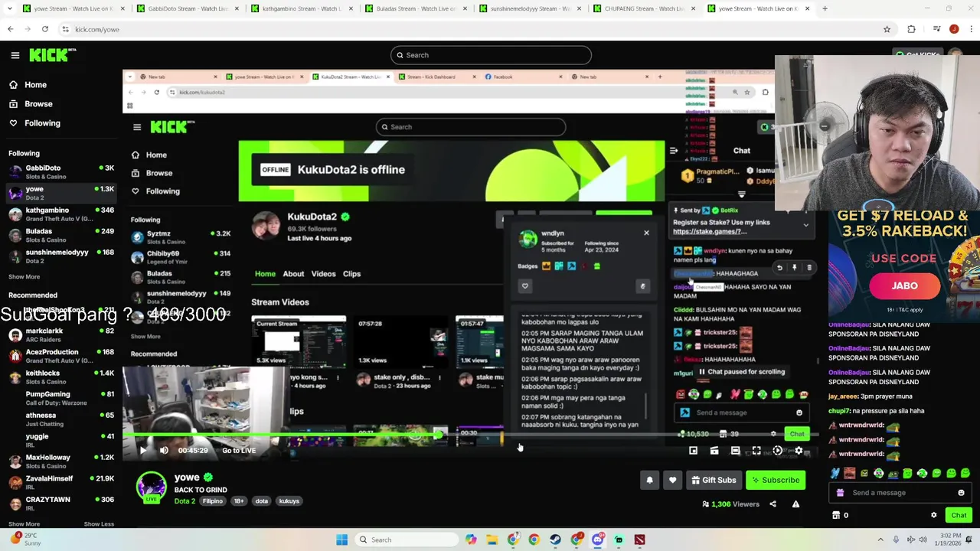This screenshot has height=551, width=980.
Task: Switch to CHUPAENG Stream browser tab
Action: pos(645,8)
